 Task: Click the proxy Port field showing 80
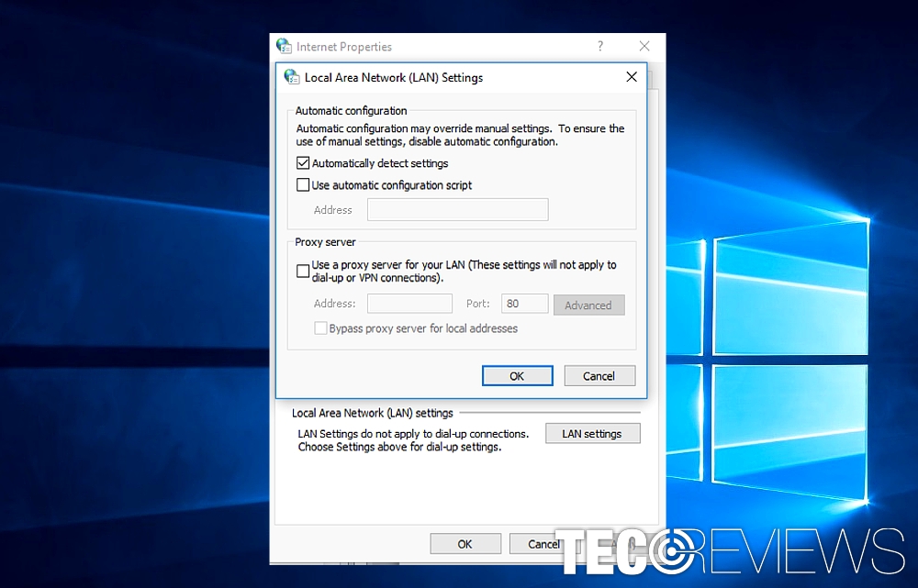[524, 304]
